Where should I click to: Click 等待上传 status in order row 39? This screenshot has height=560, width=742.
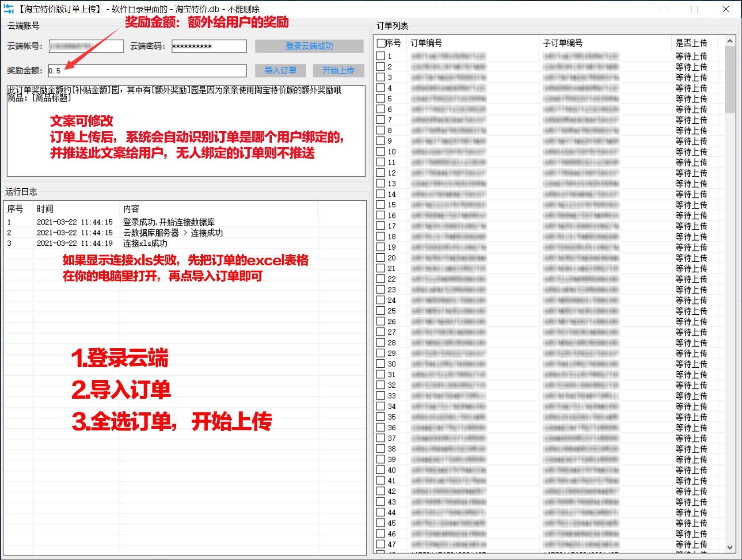click(691, 459)
